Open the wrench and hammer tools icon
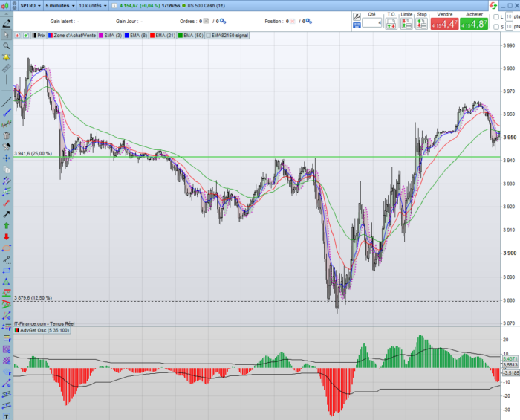Screen dimensions: 520x420 [6, 147]
